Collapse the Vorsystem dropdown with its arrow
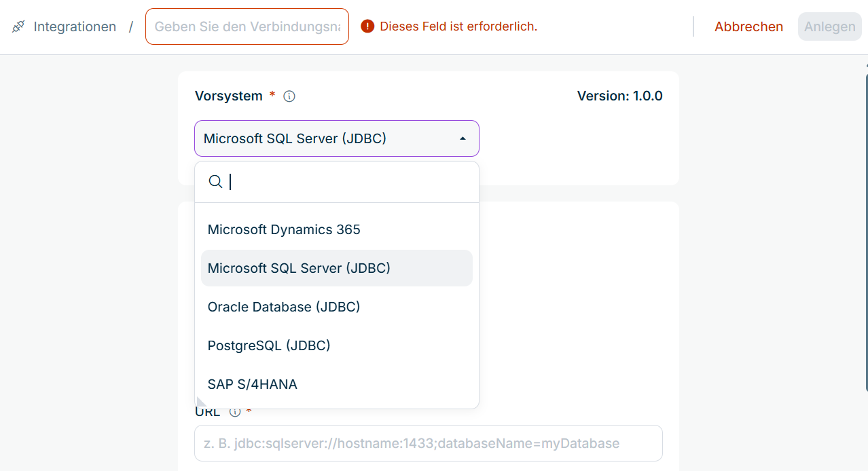 463,138
